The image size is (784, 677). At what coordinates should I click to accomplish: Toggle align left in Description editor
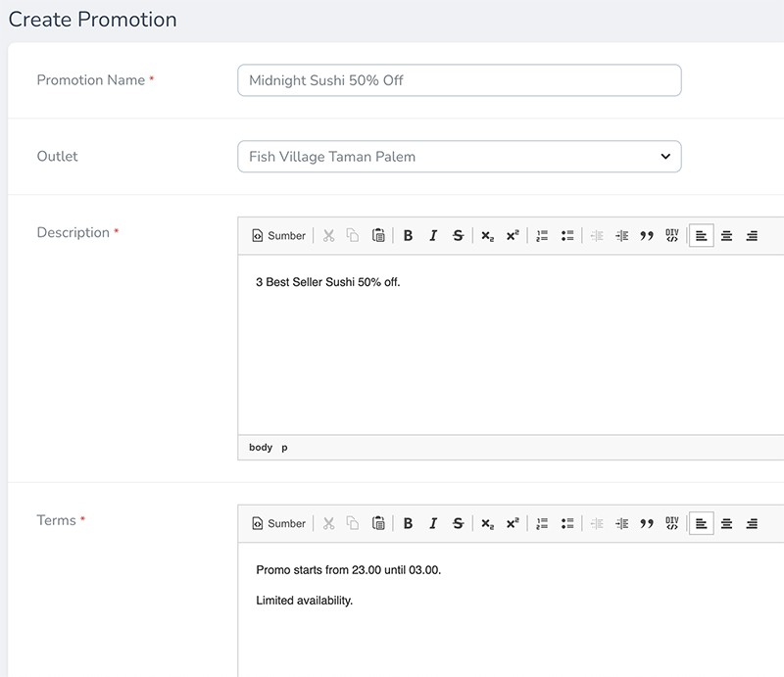[702, 236]
